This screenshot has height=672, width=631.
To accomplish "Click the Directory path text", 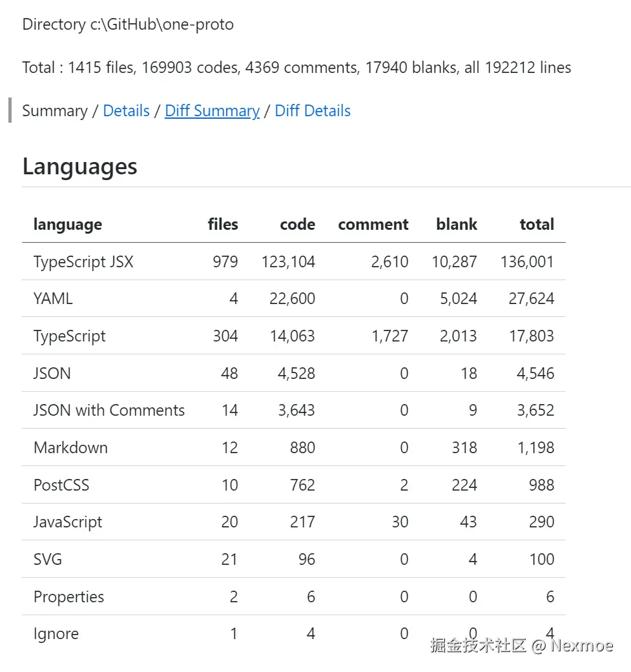I will click(x=128, y=25).
